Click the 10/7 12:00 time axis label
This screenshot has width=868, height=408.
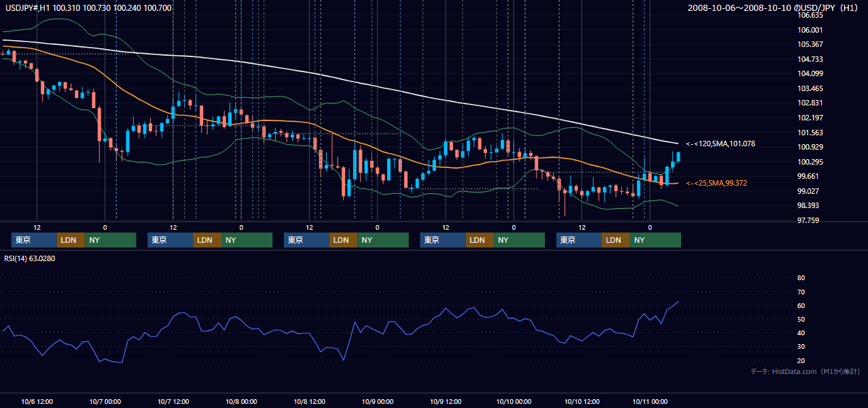173,401
